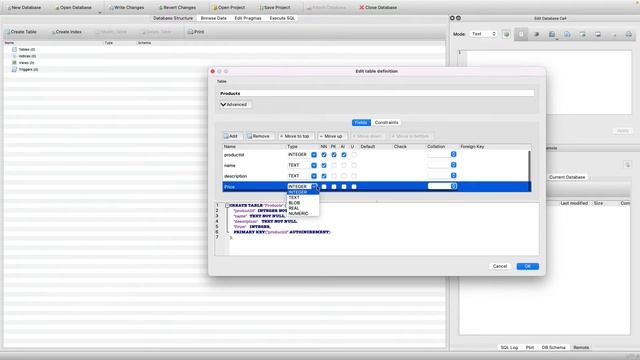
Task: Click Apply button in Edit Database Cell
Action: (622, 131)
